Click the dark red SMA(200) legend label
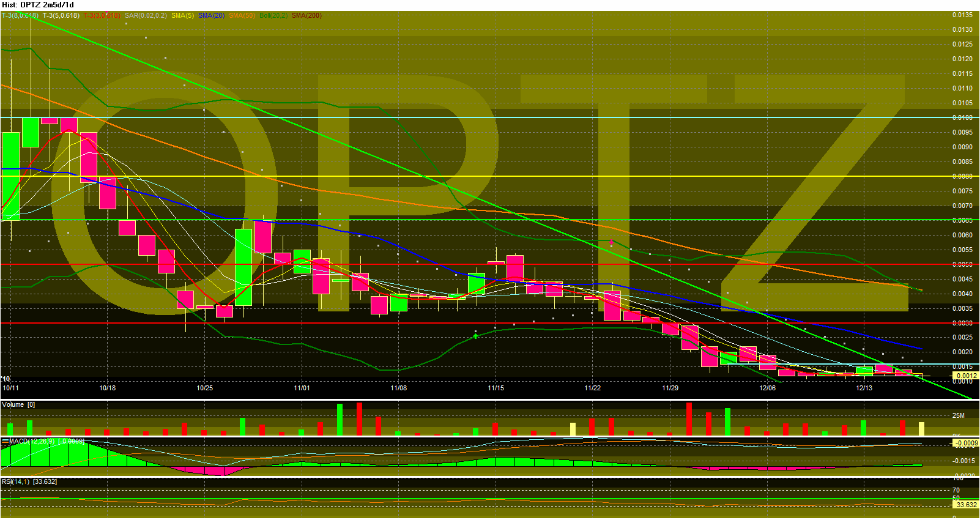 point(306,15)
